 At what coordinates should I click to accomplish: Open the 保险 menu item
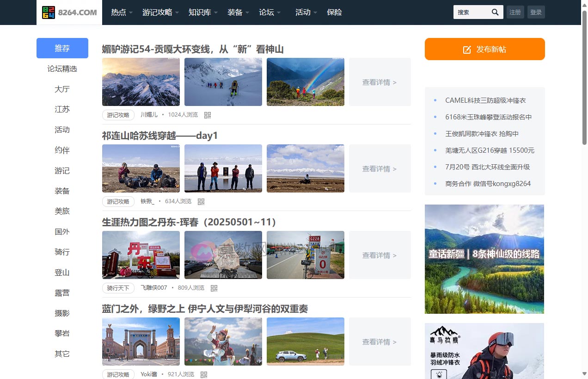coord(334,12)
